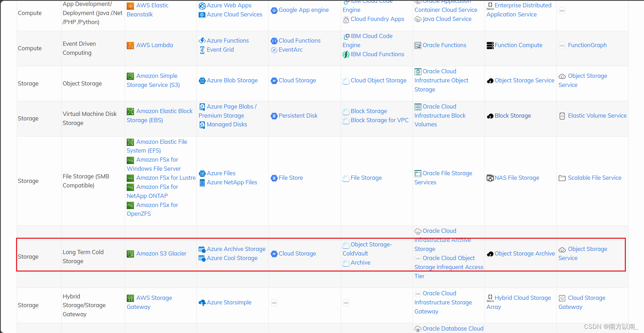Open the EventArc link

click(290, 50)
